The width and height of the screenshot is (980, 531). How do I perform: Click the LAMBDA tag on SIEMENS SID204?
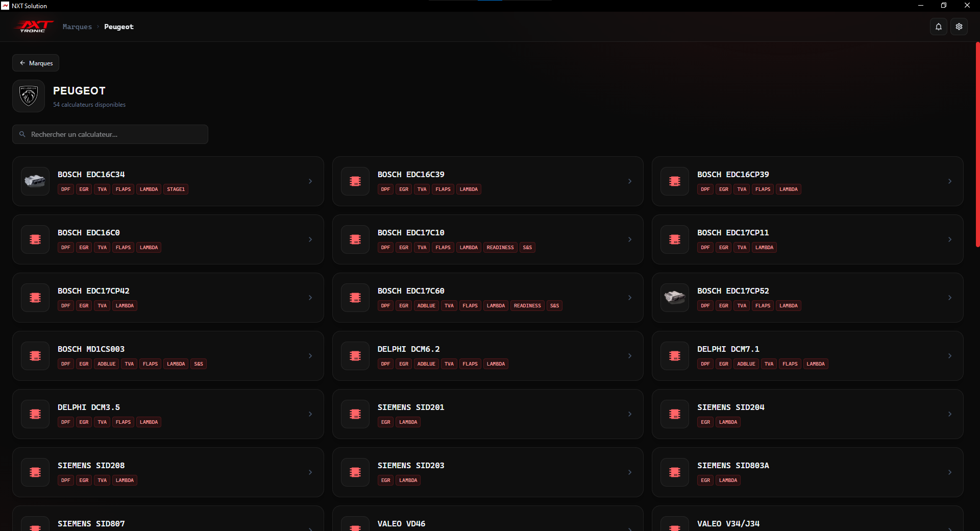[728, 422]
